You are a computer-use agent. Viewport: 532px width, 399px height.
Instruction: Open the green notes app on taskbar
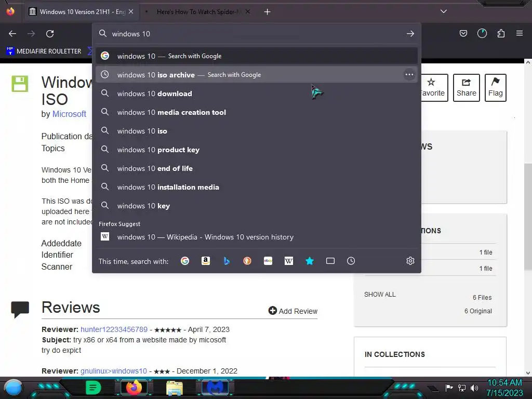pyautogui.click(x=94, y=388)
